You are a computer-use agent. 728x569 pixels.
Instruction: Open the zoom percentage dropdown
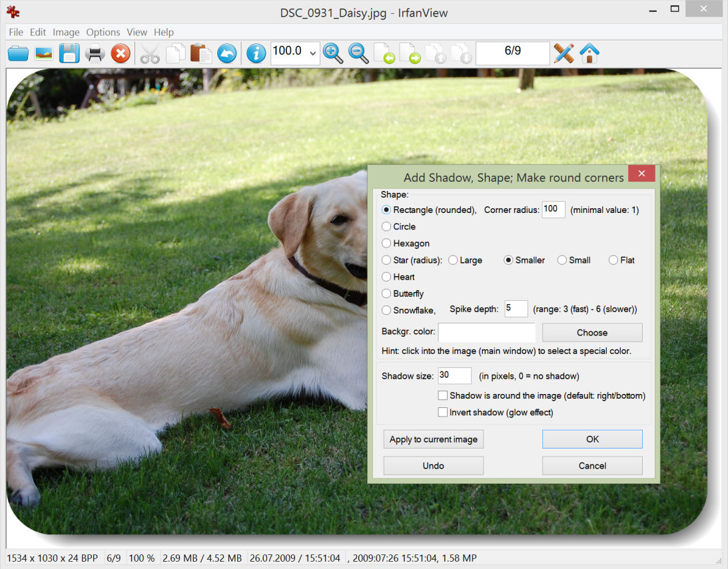[x=313, y=53]
